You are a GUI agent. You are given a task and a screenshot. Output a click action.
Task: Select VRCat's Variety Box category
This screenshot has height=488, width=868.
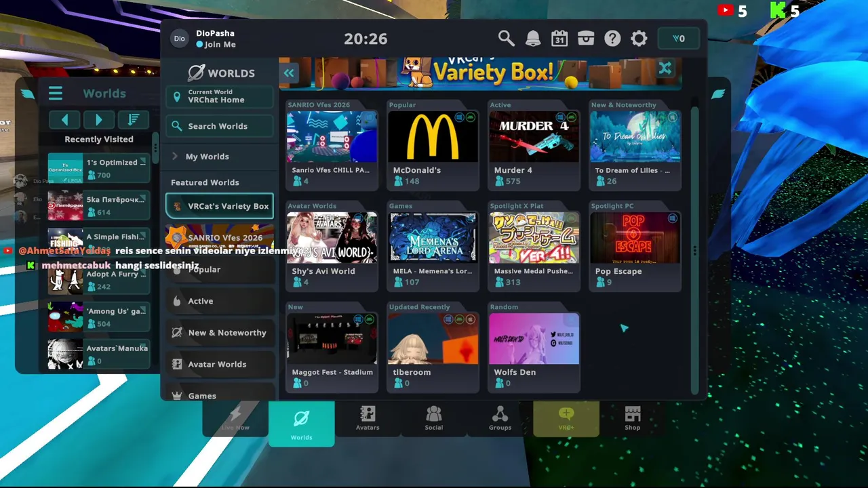click(x=220, y=206)
